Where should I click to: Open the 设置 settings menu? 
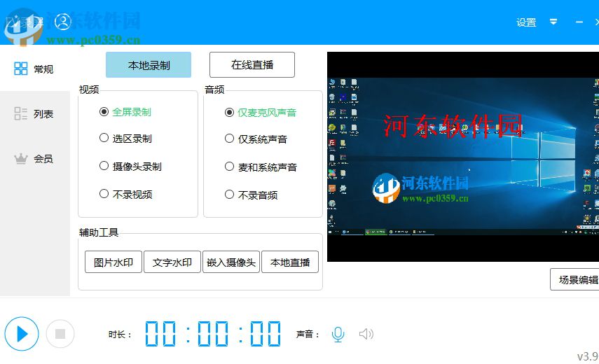tap(526, 22)
